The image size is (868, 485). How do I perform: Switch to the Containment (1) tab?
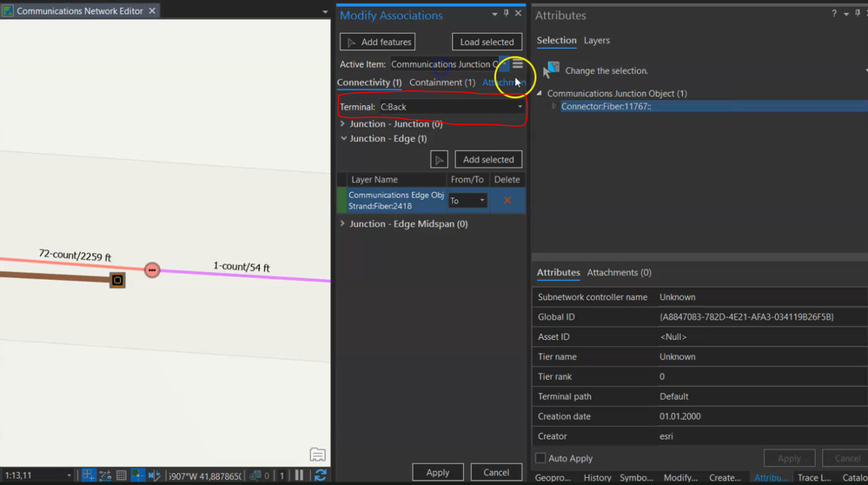point(442,83)
